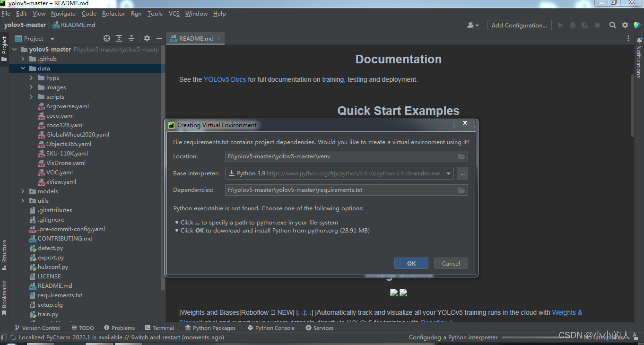Open the VCS menu
Image resolution: width=644 pixels, height=345 pixels.
174,14
